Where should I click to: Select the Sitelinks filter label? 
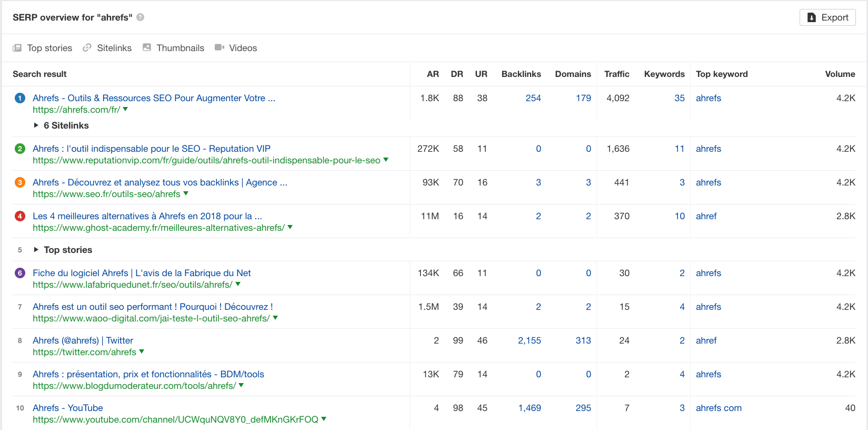click(x=114, y=48)
